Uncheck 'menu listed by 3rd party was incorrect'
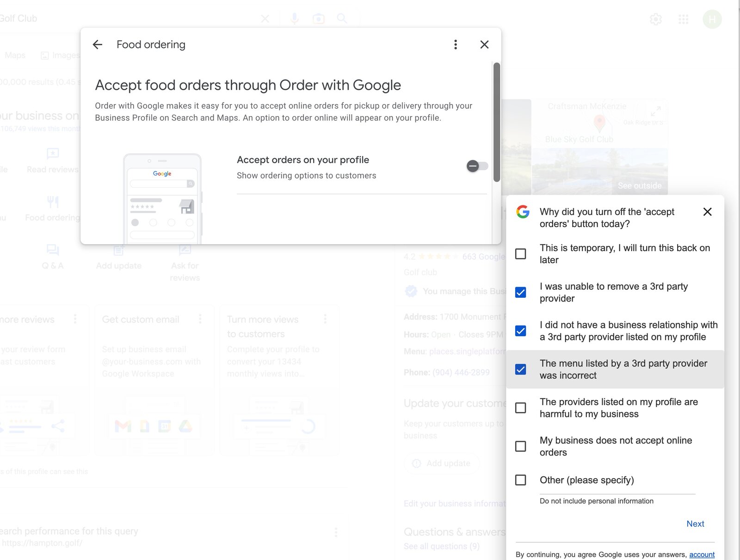Screen dimensions: 740x560 click(x=520, y=369)
